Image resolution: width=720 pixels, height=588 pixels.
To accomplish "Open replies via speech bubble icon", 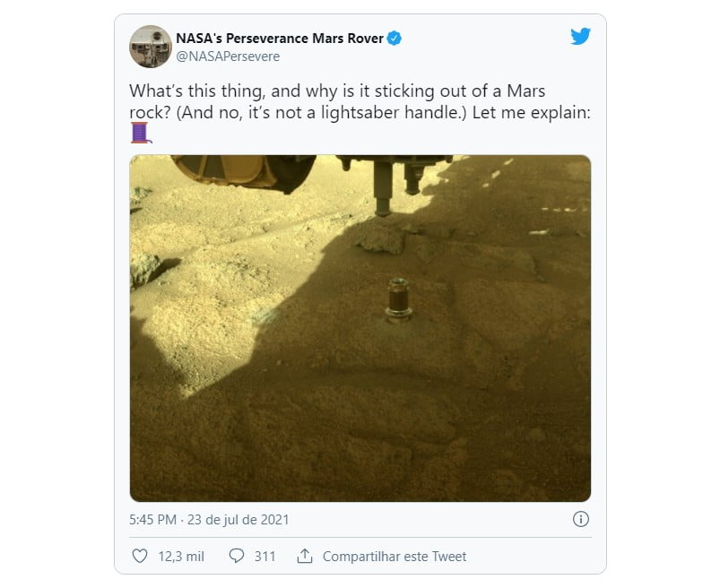I will click(x=237, y=556).
